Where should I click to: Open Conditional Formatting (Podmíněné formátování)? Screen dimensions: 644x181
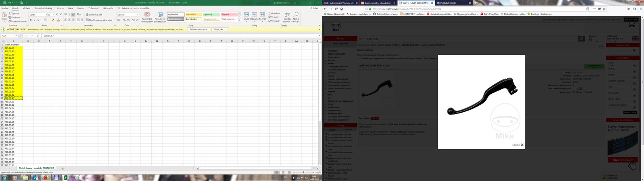[147, 17]
